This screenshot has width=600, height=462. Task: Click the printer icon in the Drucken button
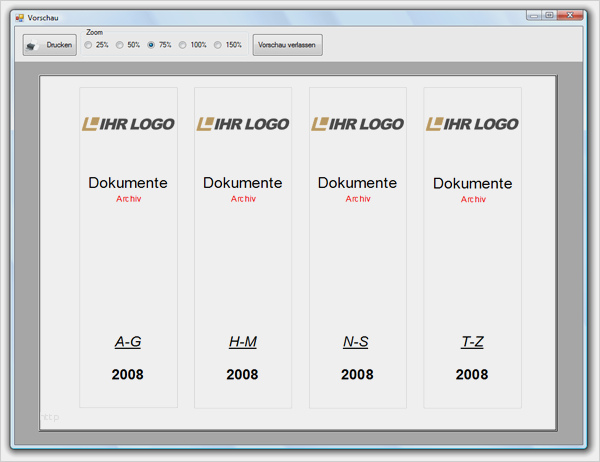pos(33,46)
